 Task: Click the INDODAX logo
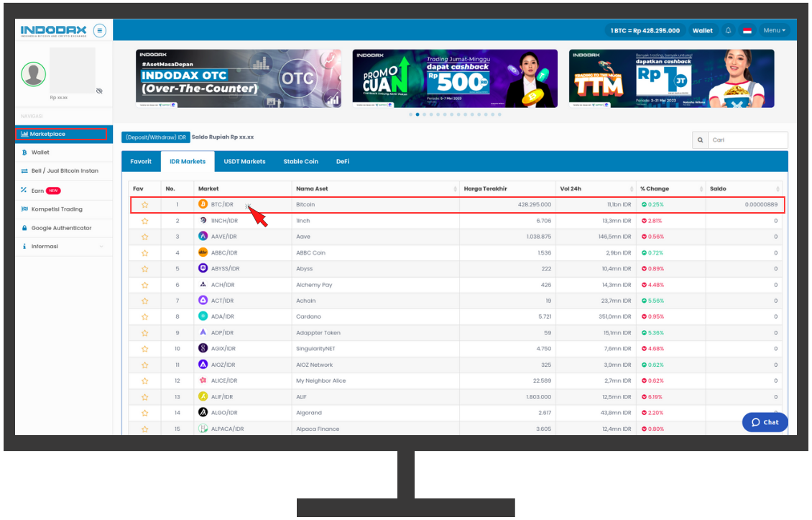[53, 31]
